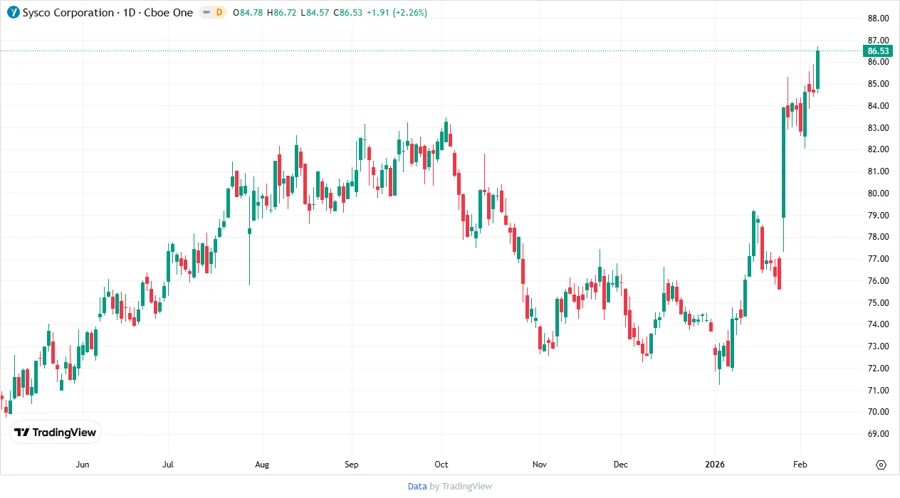Image resolution: width=900 pixels, height=498 pixels.
Task: Click the gray dash market status indicator
Action: click(206, 12)
